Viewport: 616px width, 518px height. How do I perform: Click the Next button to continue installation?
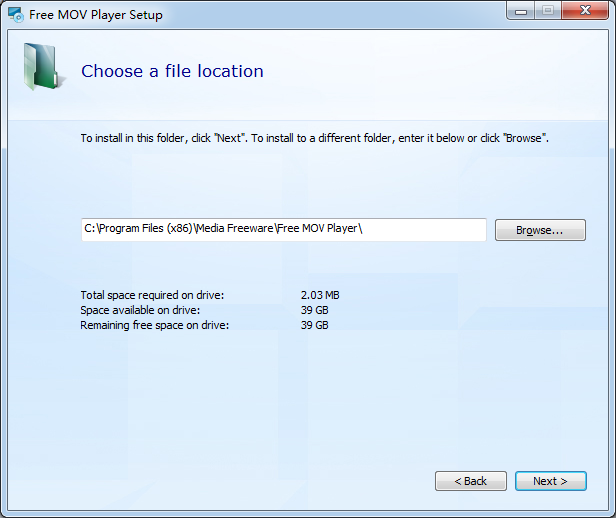550,481
